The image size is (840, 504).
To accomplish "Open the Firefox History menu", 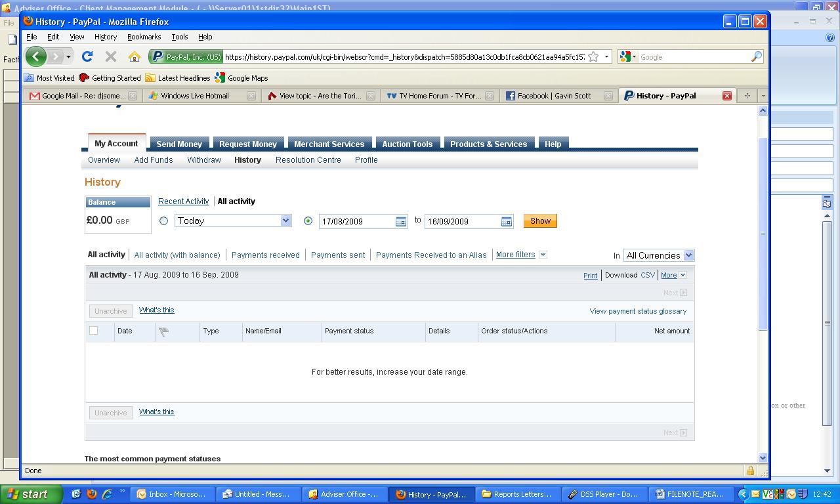I will pos(105,37).
